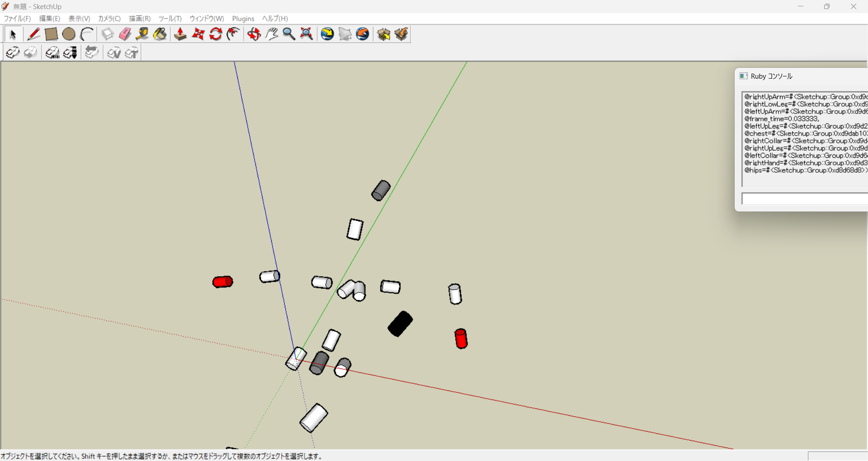The image size is (868, 461).
Task: Click the faded car icon beside the first
Action: click(30, 53)
